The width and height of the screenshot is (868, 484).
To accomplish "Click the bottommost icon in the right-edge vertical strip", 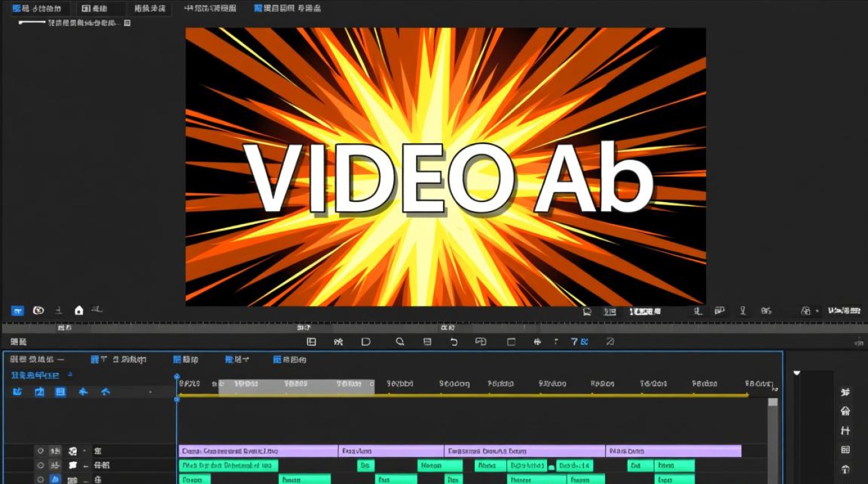I will (x=845, y=469).
